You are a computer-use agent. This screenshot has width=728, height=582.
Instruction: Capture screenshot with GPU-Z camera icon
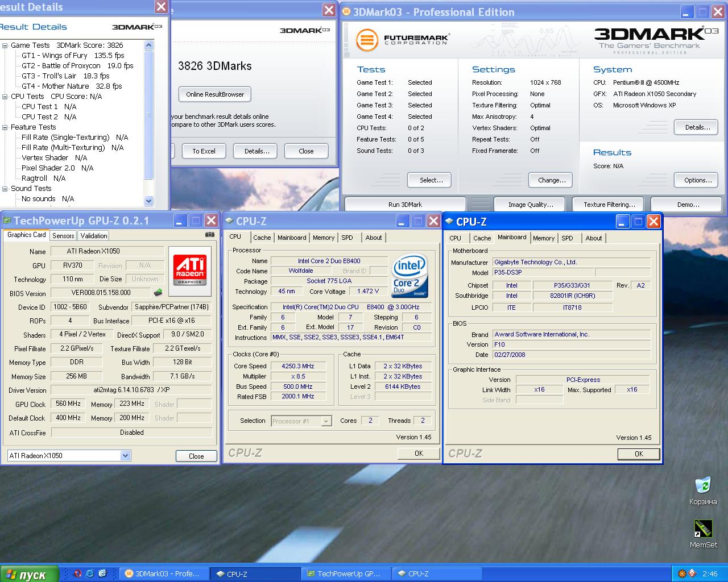(210, 235)
